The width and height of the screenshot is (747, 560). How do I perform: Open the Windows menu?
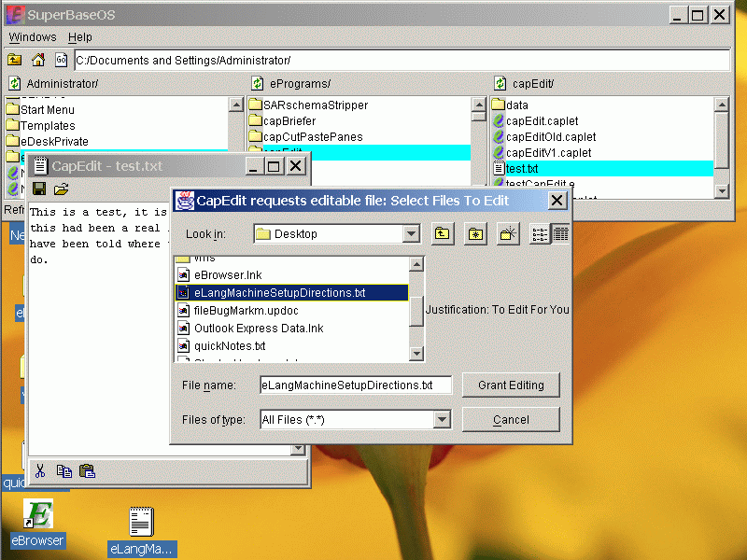coord(33,37)
